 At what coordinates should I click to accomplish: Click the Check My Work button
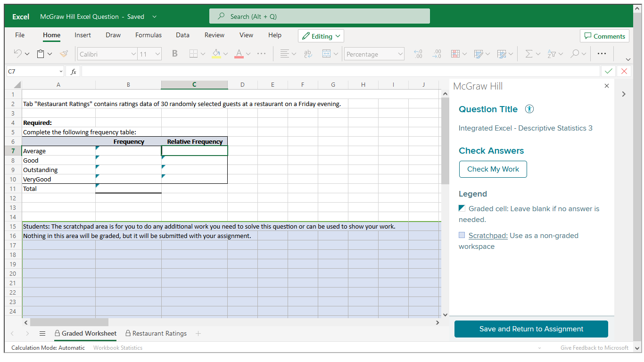tap(493, 169)
